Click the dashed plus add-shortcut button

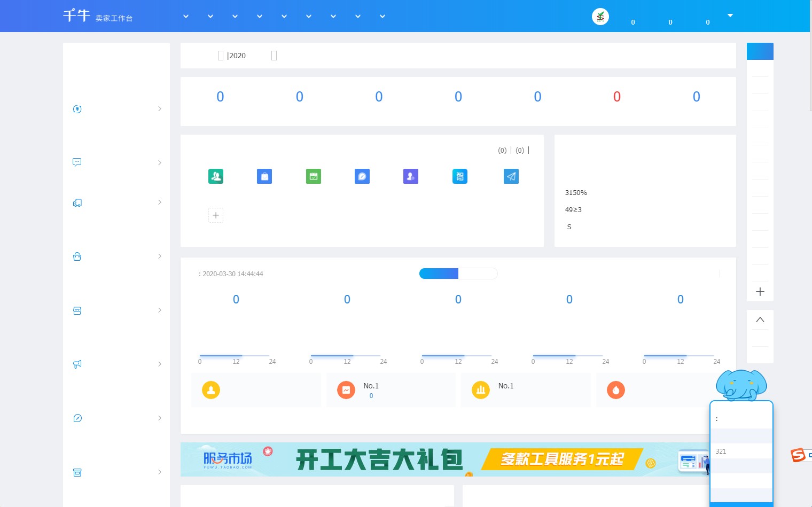pos(216,215)
